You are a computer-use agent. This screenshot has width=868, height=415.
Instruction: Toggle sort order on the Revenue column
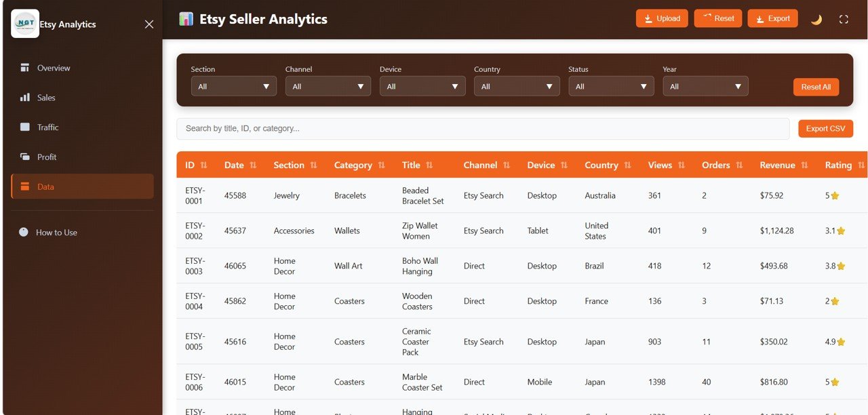point(804,165)
